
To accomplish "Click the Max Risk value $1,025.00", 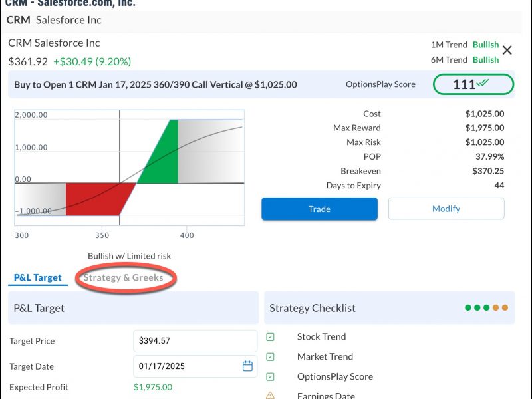I will point(485,142).
